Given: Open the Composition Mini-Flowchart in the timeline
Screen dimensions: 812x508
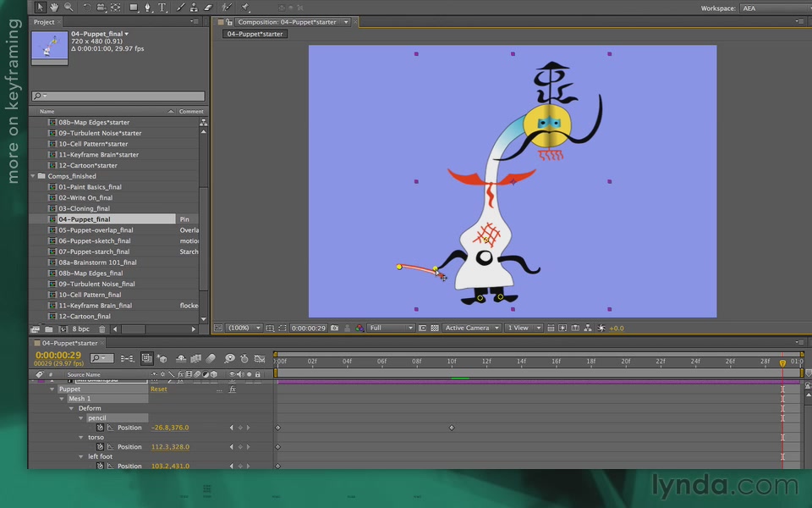Looking at the screenshot, I should click(127, 358).
